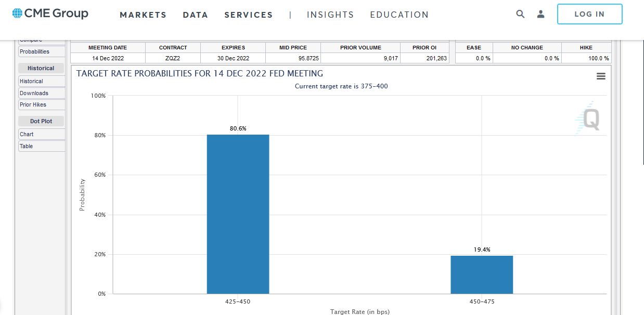644x315 pixels.
Task: Click the 14 Dec 2022 meeting date cell
Action: tap(108, 58)
